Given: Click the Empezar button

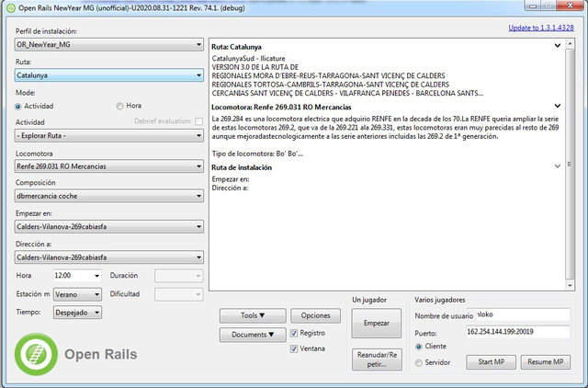Looking at the screenshot, I should [x=377, y=323].
